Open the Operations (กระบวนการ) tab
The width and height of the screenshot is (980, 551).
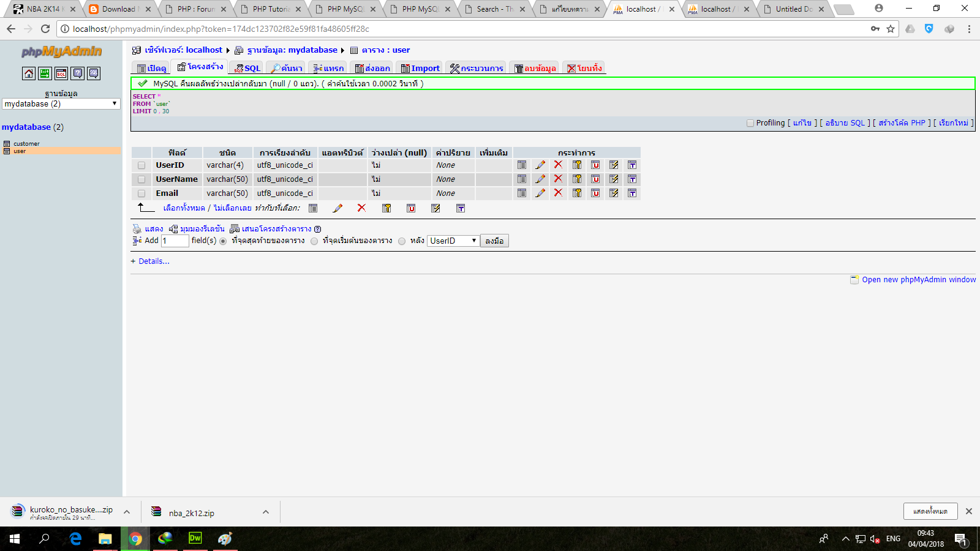tap(476, 68)
